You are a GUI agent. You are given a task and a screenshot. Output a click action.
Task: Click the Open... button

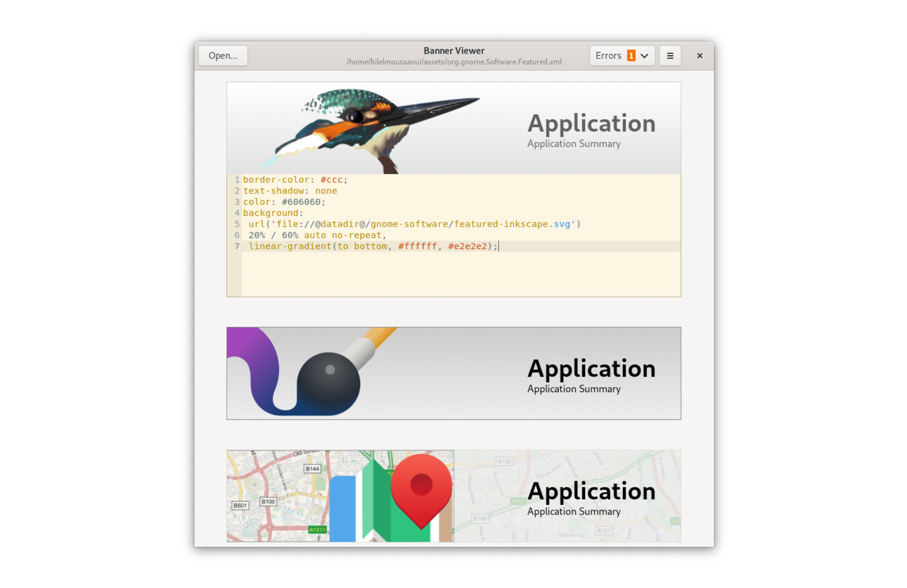coord(223,56)
